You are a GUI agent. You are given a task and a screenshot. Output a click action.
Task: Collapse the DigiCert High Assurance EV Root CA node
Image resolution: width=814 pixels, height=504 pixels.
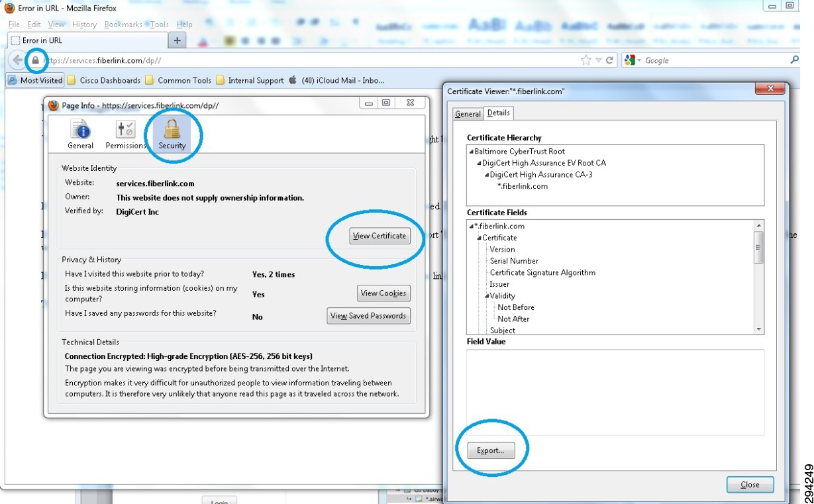[x=479, y=163]
